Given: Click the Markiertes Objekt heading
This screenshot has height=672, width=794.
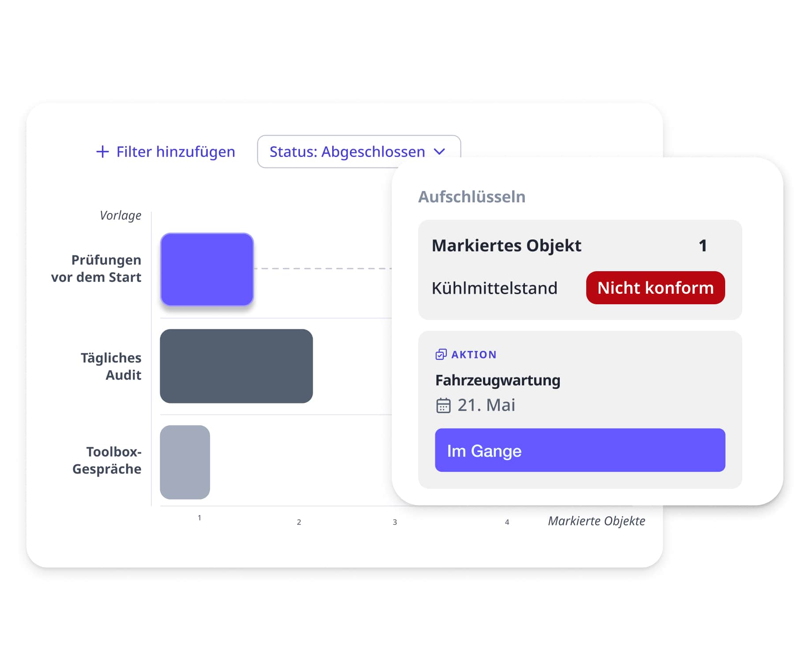Looking at the screenshot, I should pyautogui.click(x=506, y=246).
